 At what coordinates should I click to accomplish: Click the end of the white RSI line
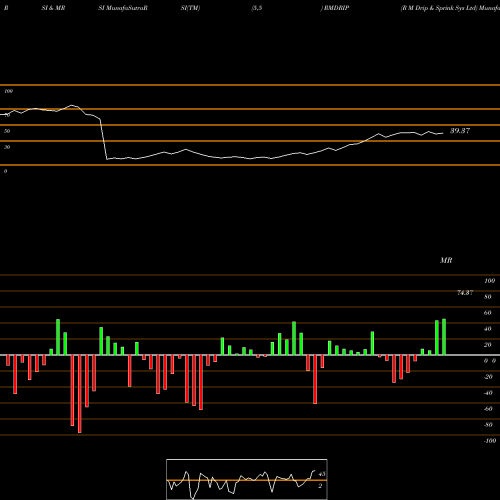pos(443,133)
